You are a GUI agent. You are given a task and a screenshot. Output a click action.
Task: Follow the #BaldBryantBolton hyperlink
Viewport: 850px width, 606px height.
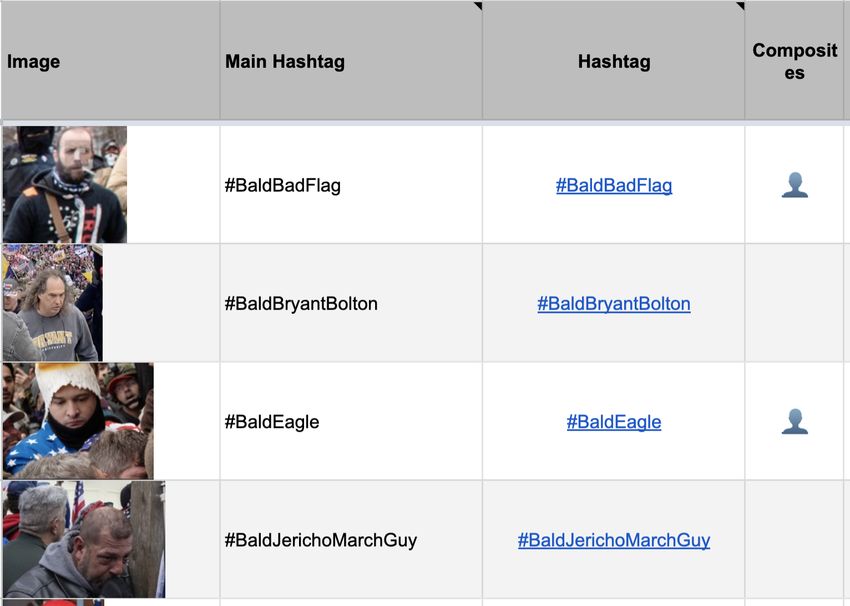click(x=614, y=304)
